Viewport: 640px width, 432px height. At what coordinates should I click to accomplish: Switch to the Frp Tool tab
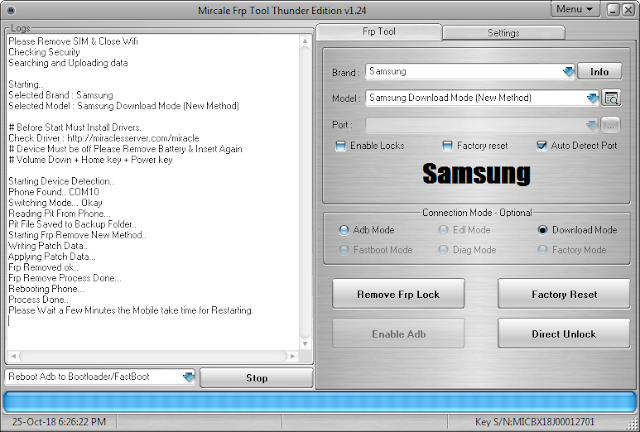point(379,31)
